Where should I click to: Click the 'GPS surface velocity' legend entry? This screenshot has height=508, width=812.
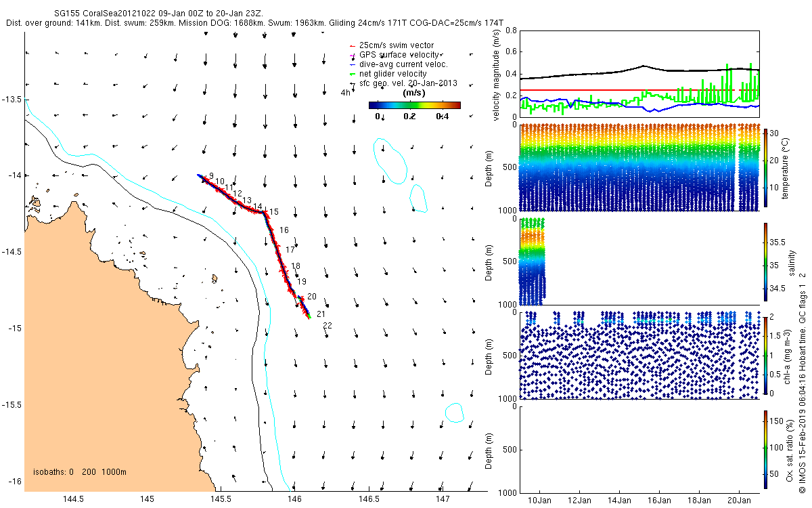(x=394, y=55)
